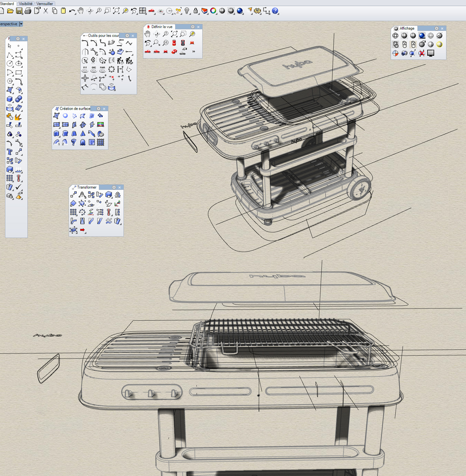Select the remove control point red X tool
Image resolution: width=466 pixels, height=476 pixels.
coord(111,78)
